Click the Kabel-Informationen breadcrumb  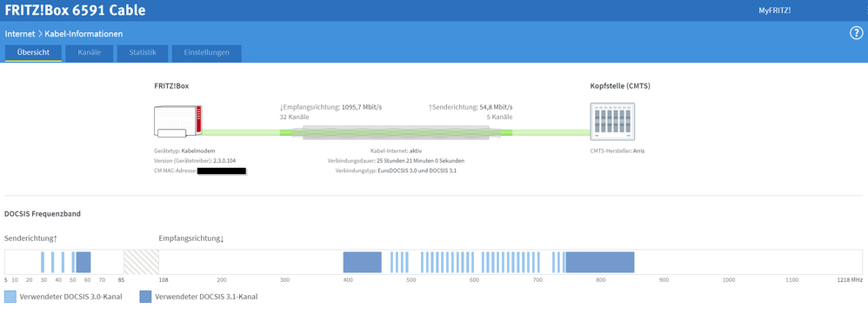pyautogui.click(x=83, y=34)
